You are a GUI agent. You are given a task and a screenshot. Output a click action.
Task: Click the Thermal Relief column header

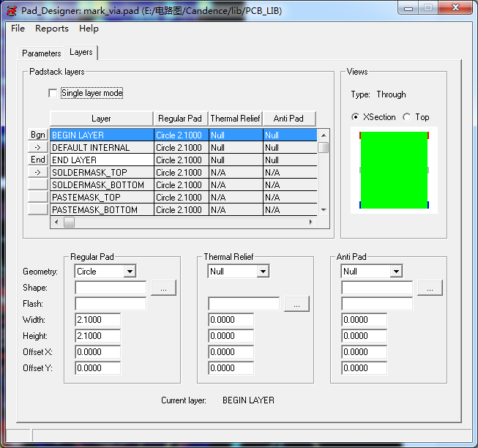tap(236, 119)
